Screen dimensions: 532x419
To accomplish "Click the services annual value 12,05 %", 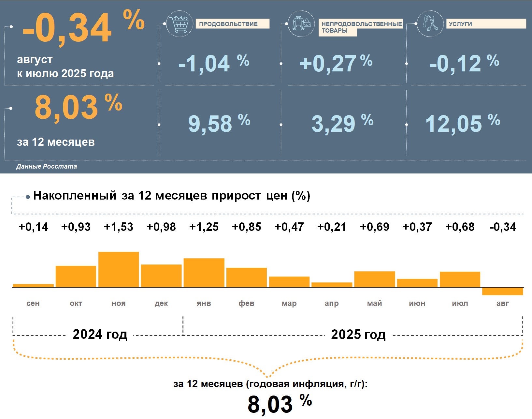I will tap(462, 124).
